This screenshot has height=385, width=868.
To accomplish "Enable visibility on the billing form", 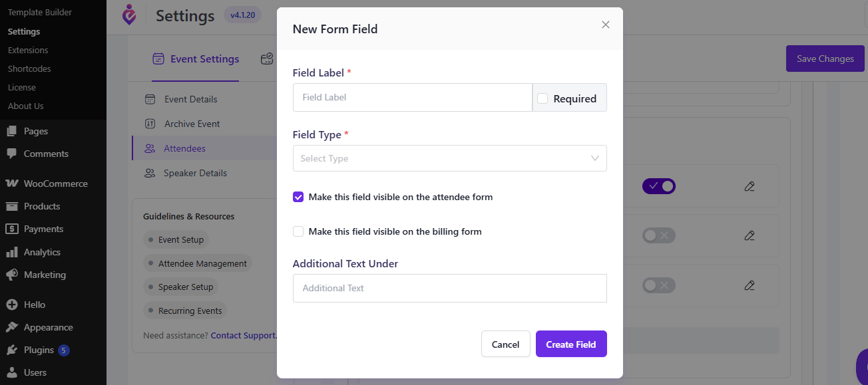I will point(298,231).
